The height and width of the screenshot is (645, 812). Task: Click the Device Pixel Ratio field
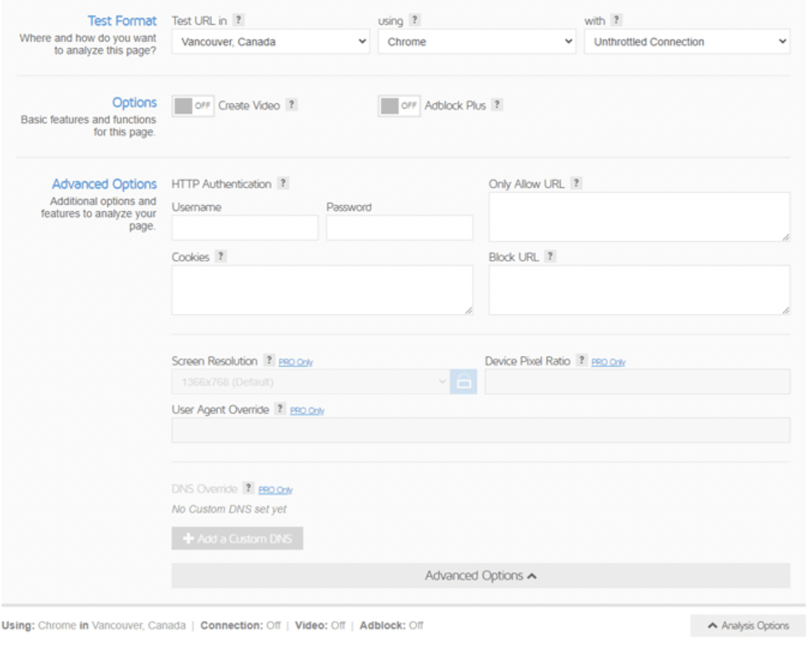[637, 382]
